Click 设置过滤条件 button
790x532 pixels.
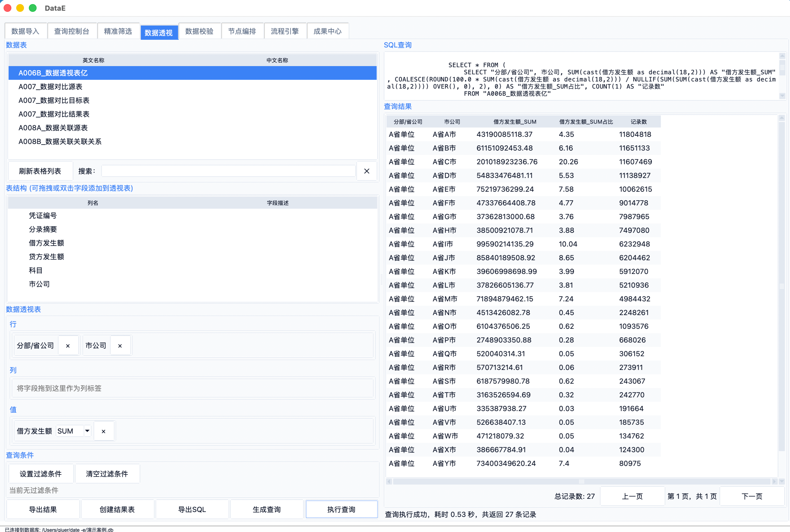pos(41,474)
